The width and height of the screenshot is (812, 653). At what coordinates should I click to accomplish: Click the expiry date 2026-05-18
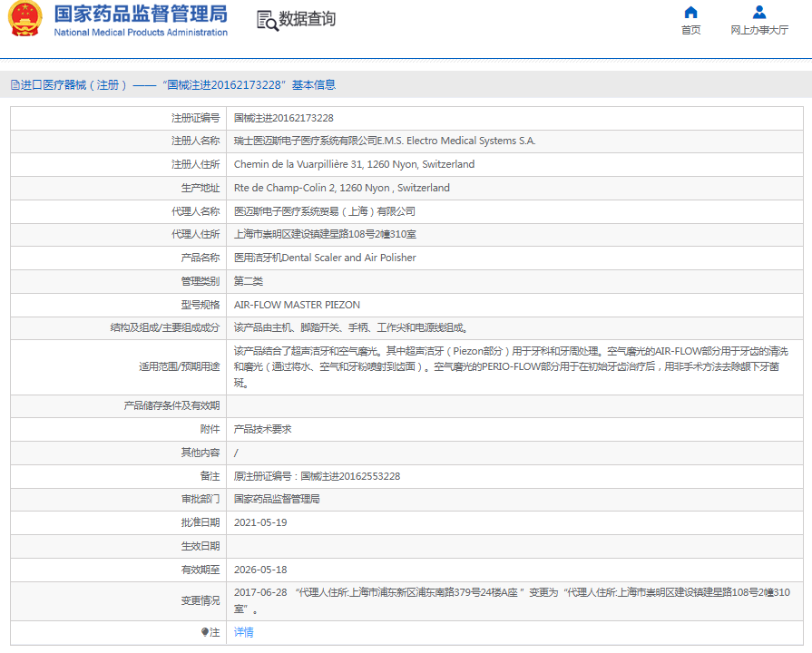click(x=260, y=570)
